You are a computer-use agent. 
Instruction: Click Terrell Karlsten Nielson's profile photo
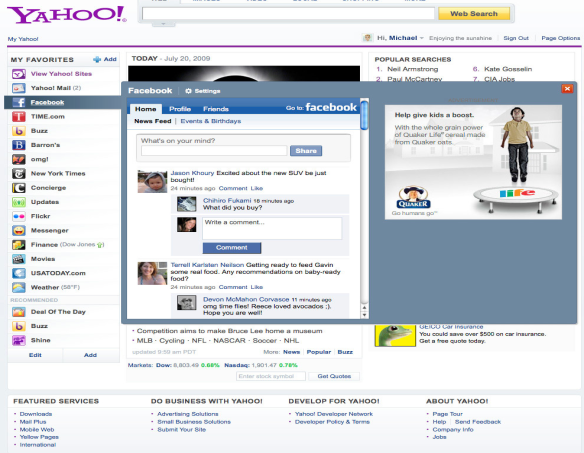(x=152, y=273)
